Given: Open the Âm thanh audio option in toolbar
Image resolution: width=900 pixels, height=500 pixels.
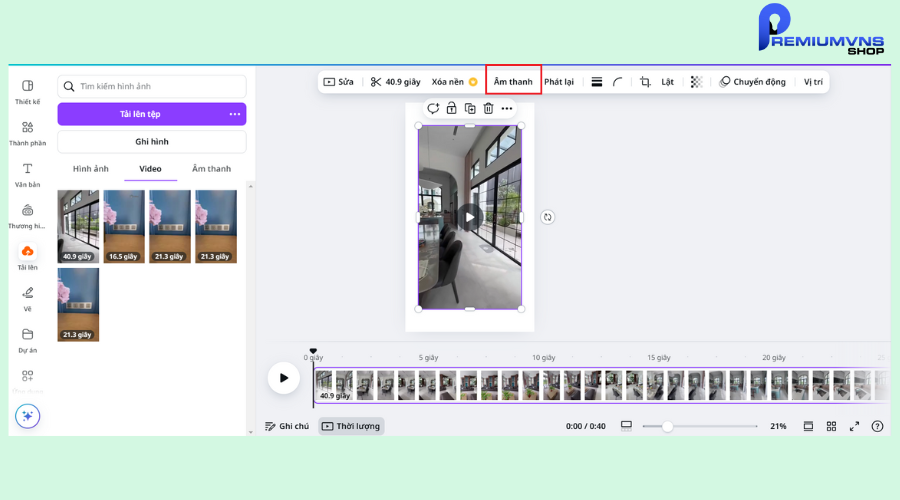Looking at the screenshot, I should [x=513, y=82].
